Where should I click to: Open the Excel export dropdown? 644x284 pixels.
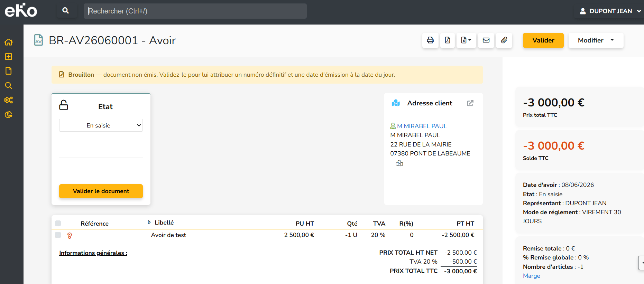(466, 40)
